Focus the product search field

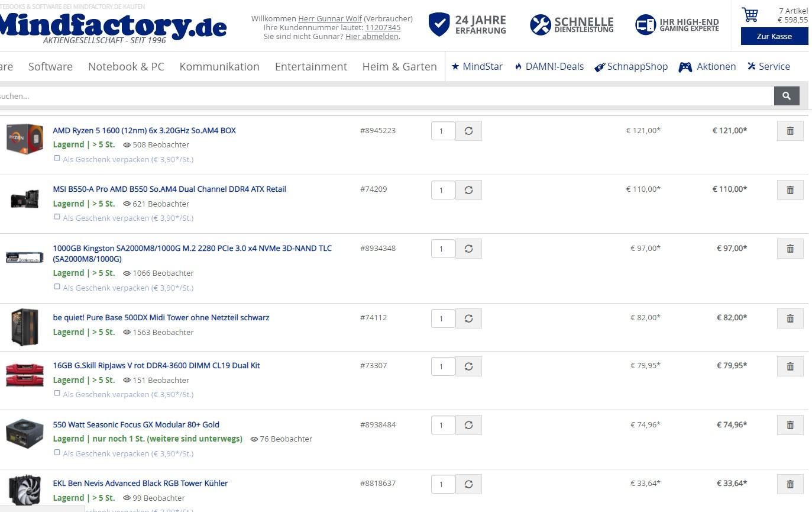(387, 96)
